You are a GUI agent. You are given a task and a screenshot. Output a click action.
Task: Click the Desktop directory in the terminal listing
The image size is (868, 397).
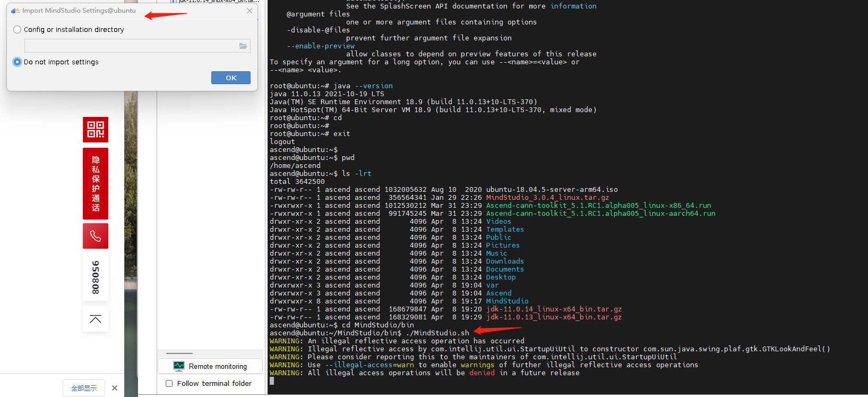point(501,277)
